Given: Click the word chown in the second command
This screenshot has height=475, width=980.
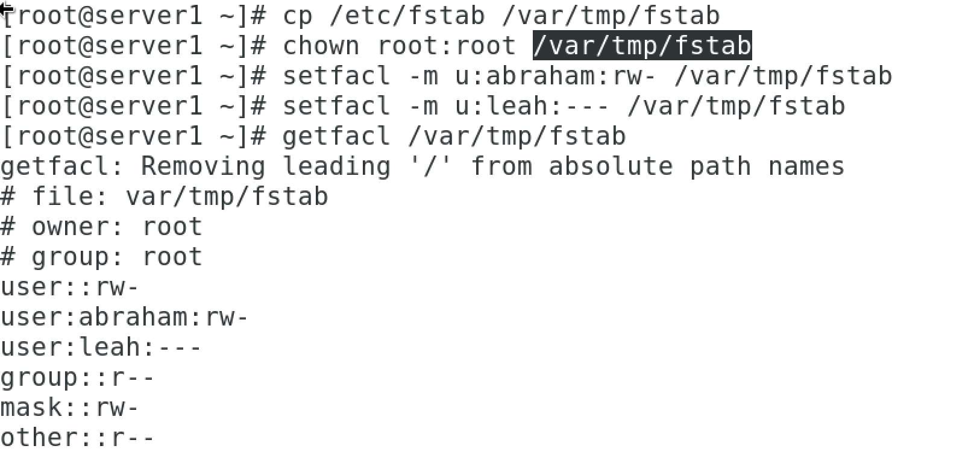Looking at the screenshot, I should (x=321, y=46).
